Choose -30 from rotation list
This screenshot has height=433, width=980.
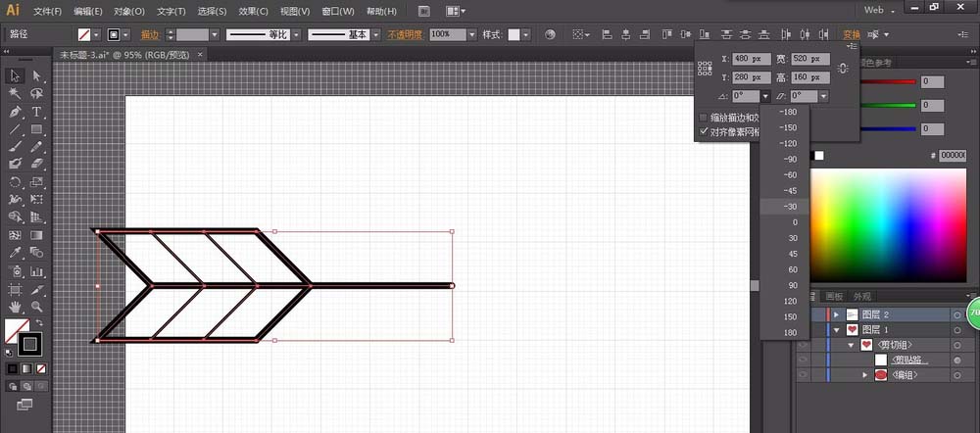tap(784, 207)
